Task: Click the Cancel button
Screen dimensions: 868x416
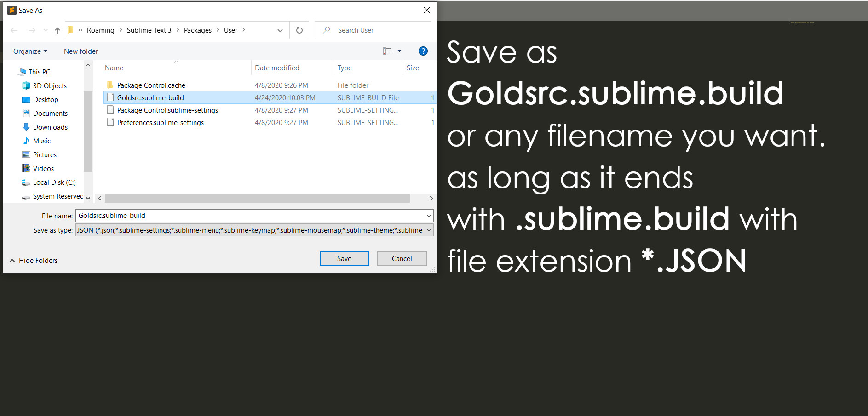Action: pos(402,258)
